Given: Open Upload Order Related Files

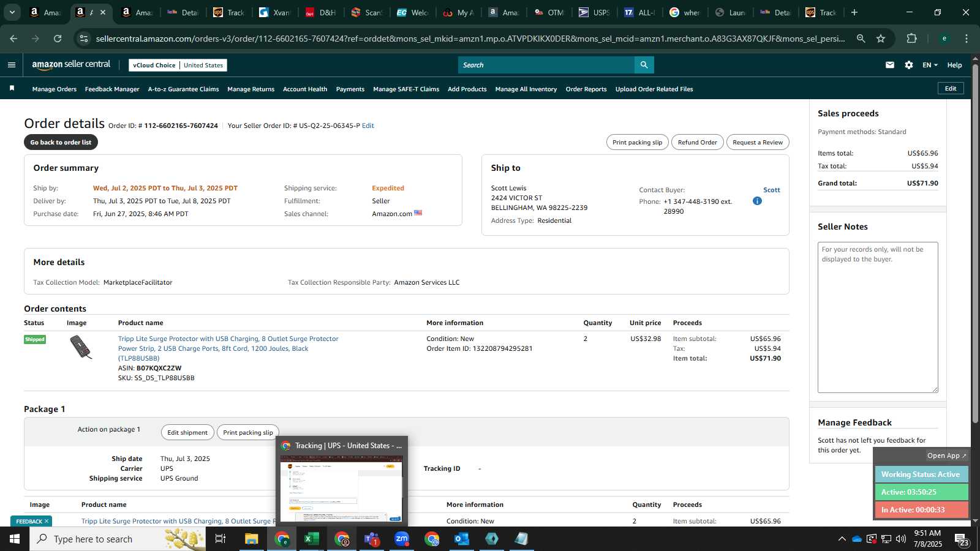Looking at the screenshot, I should [x=654, y=89].
